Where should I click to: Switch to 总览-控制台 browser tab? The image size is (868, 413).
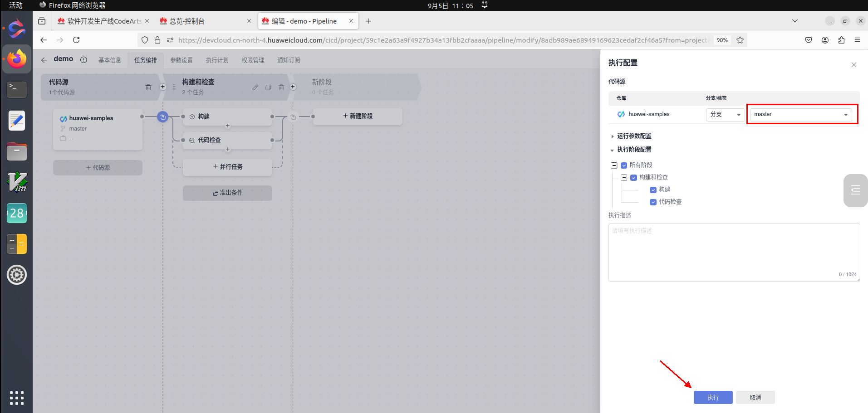point(205,21)
